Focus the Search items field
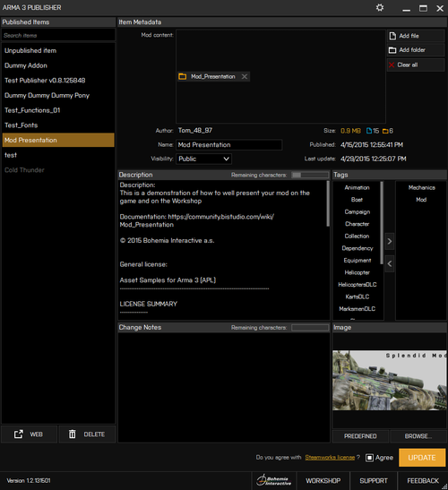The height and width of the screenshot is (490, 448). [58, 35]
